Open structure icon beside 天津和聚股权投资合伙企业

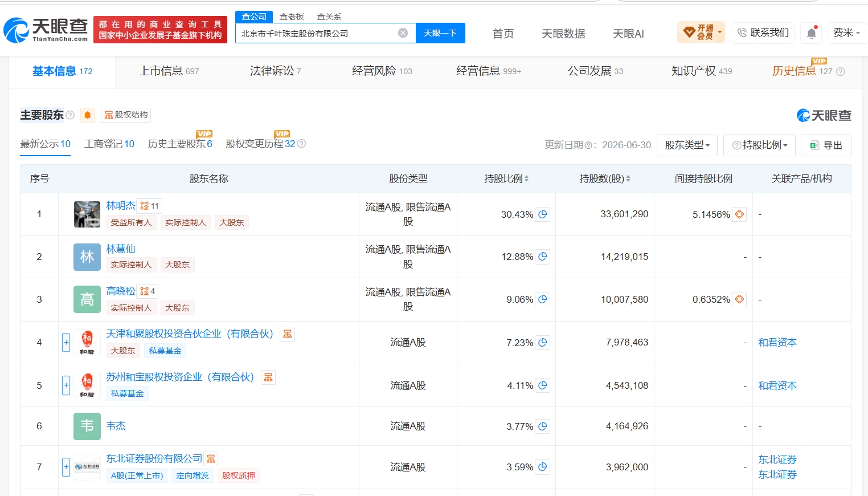[x=288, y=334]
